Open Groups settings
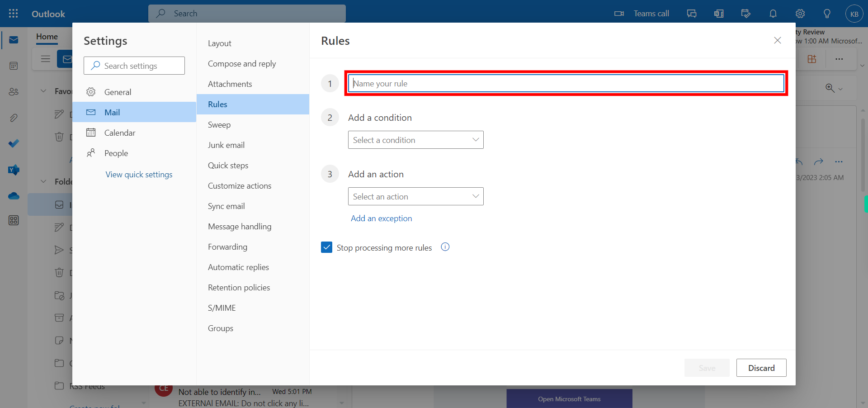Viewport: 868px width, 408px height. (253, 328)
